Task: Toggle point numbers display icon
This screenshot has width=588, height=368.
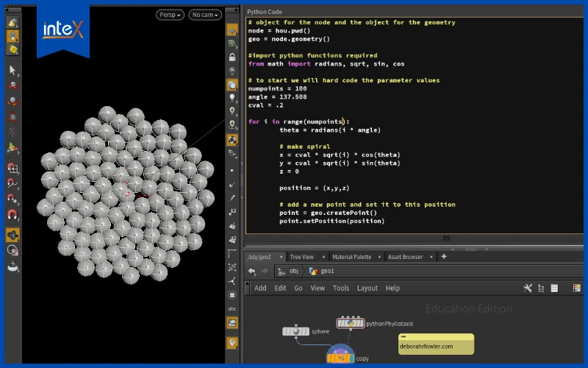Action: click(x=232, y=212)
